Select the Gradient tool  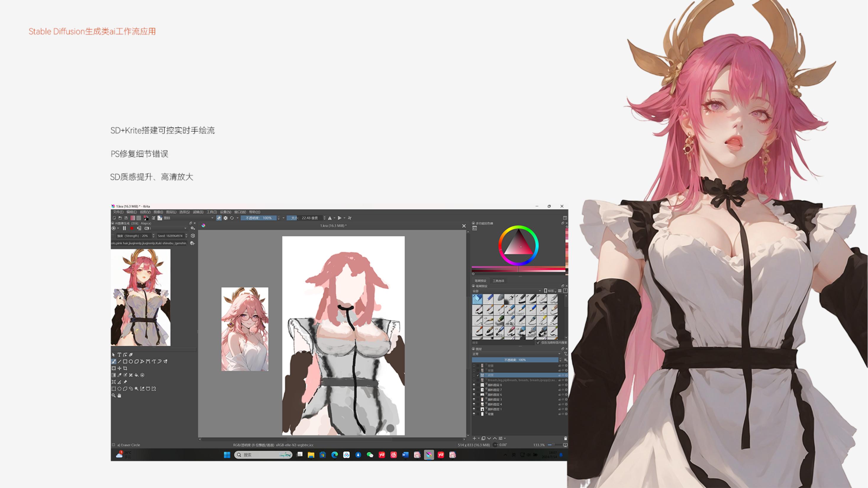pyautogui.click(x=114, y=375)
